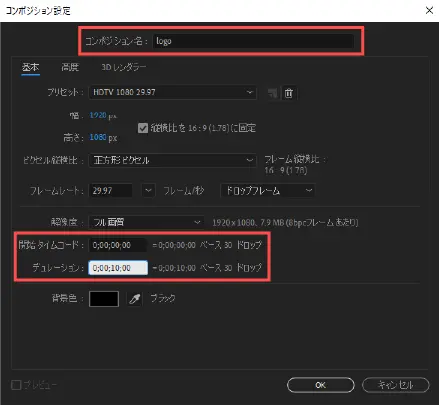Click the trash icon to delete preset
Viewport: 439px width, 405px height.
289,93
